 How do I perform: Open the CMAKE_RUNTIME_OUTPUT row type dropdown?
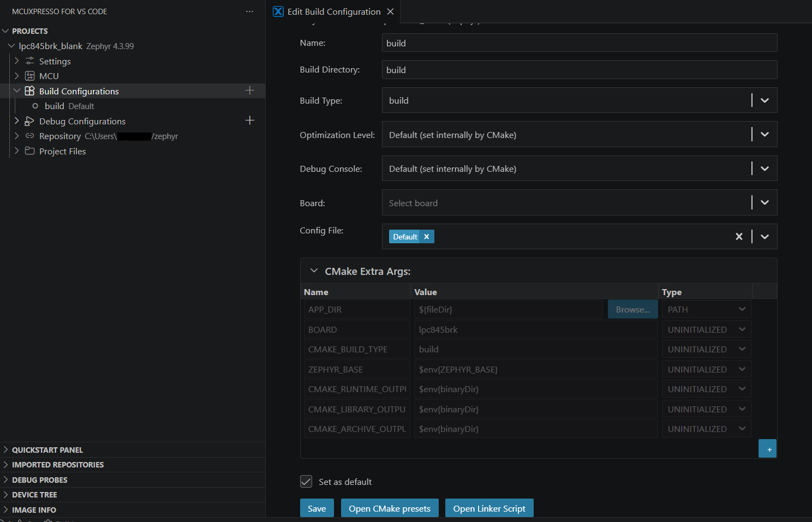click(707, 389)
